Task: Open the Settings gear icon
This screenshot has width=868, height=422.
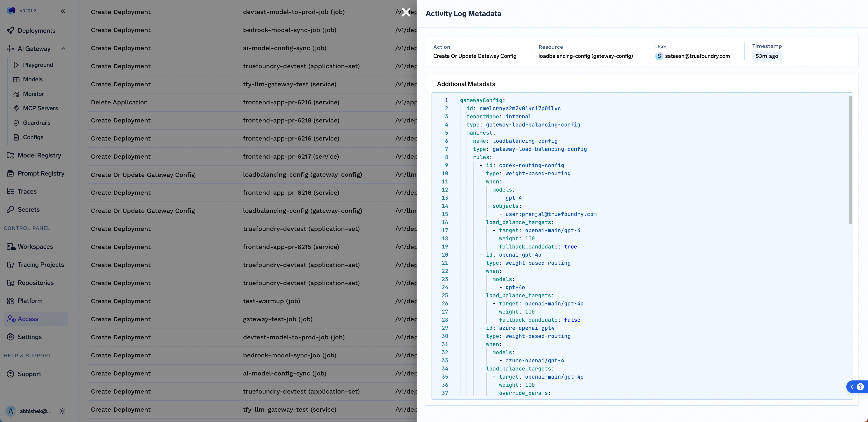Action: click(10, 337)
